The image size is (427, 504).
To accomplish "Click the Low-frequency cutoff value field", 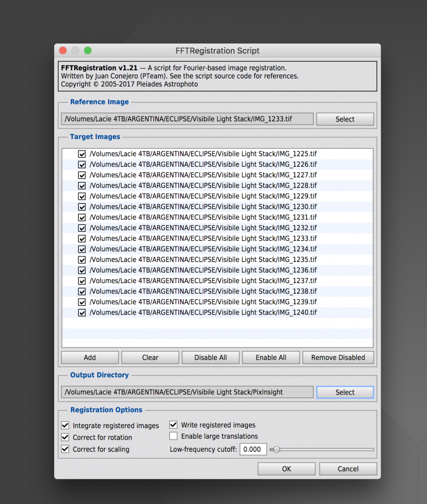I will pos(253,449).
